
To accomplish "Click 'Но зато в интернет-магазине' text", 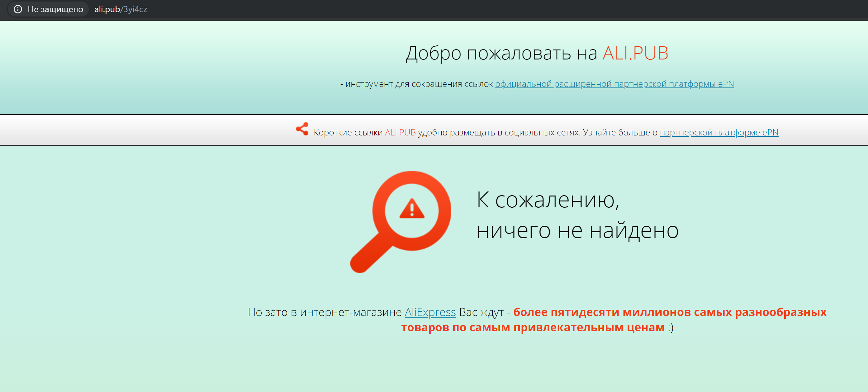I will click(x=325, y=312).
